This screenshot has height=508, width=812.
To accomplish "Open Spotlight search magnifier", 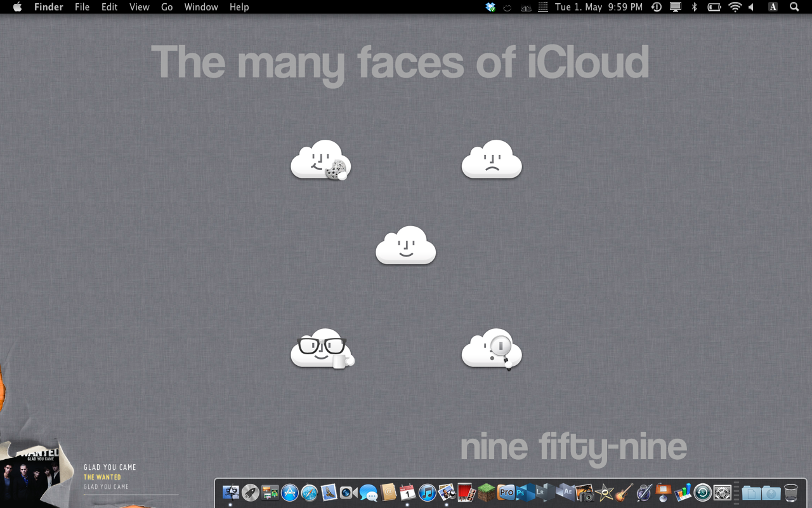I will tap(794, 7).
